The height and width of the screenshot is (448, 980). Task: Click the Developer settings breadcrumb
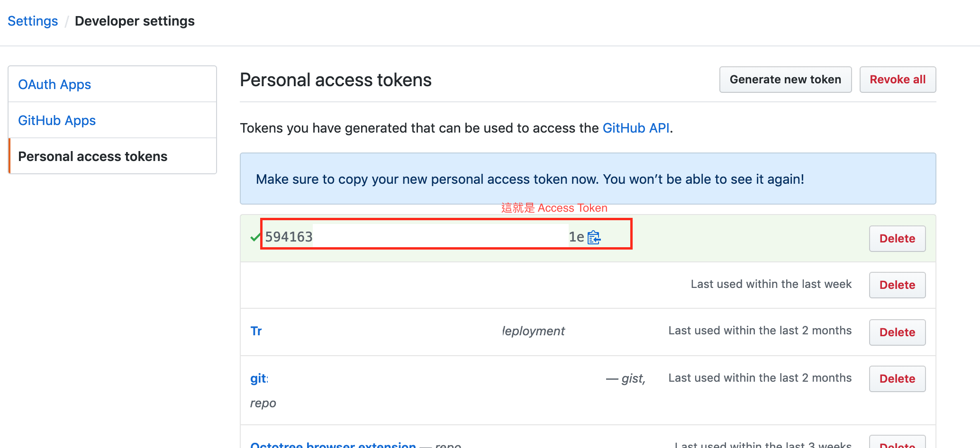click(135, 21)
